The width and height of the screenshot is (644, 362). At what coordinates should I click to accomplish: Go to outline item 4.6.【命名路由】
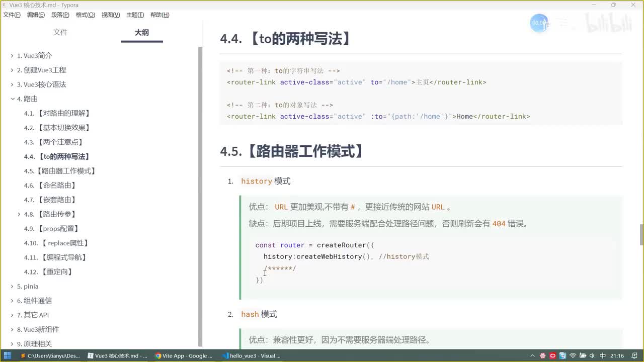point(51,186)
